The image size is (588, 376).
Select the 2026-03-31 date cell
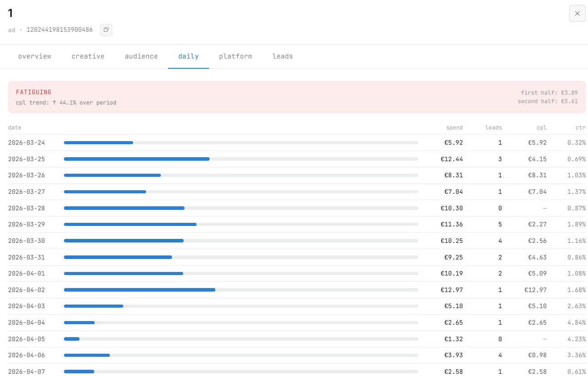tap(26, 257)
